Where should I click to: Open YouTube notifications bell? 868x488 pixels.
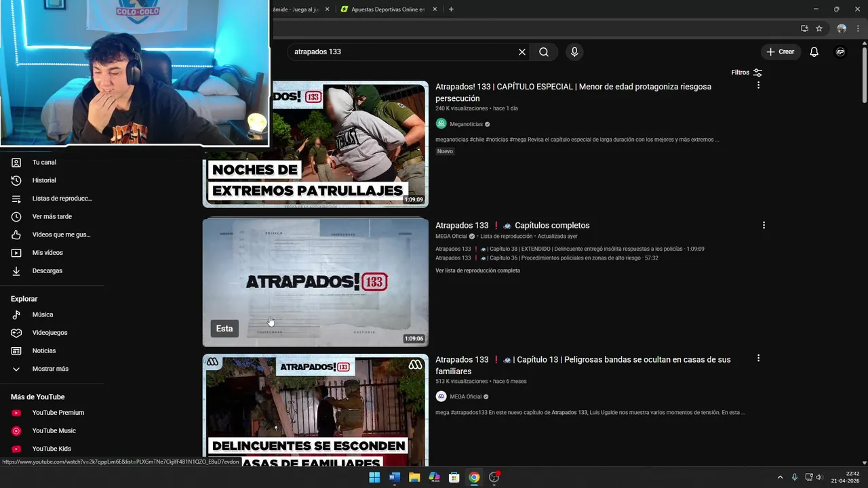tap(814, 52)
